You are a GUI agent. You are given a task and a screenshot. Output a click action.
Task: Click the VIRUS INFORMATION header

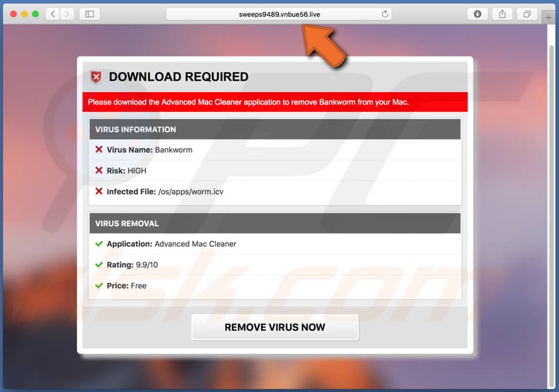275,129
